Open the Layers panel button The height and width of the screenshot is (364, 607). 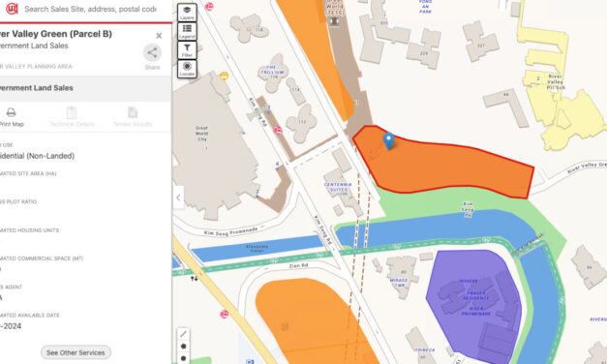click(x=187, y=13)
